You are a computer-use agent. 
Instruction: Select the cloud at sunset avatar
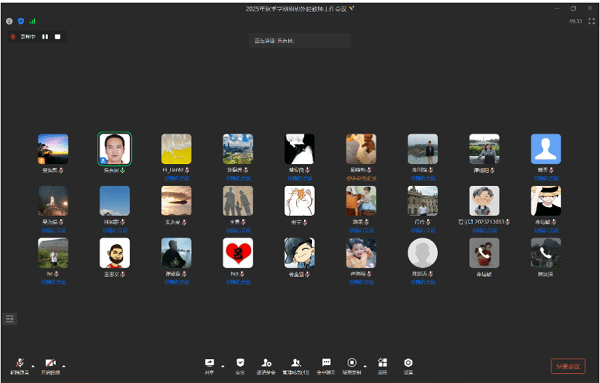(176, 201)
